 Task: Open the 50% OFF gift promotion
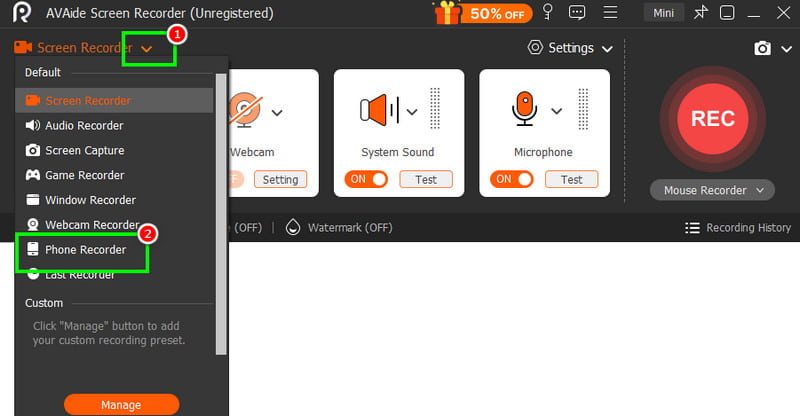pyautogui.click(x=482, y=13)
